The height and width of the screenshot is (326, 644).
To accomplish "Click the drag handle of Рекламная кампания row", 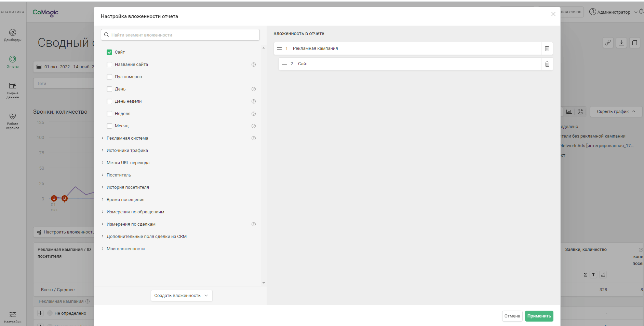I will coord(279,48).
